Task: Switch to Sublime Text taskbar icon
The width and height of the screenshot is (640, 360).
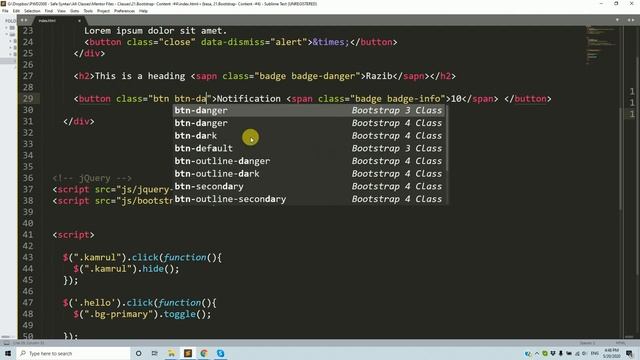Action: click(x=188, y=353)
